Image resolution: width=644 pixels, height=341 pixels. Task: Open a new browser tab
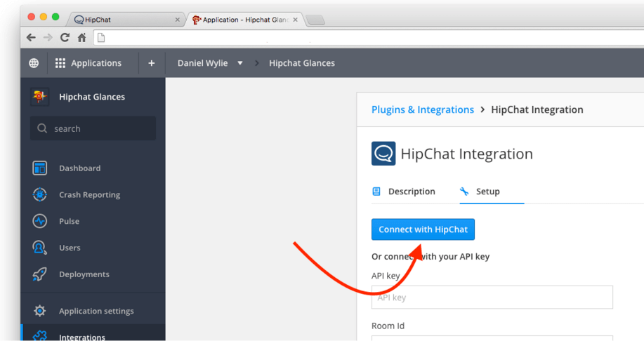coord(315,20)
